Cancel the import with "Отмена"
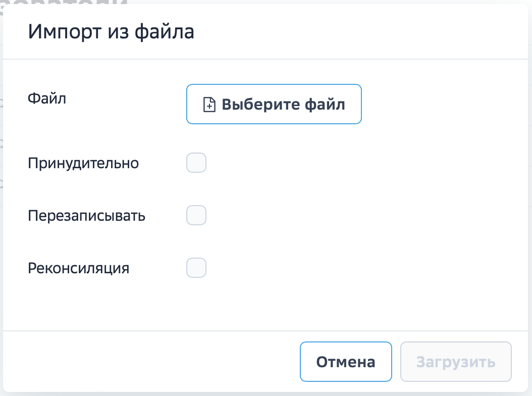The width and height of the screenshot is (532, 396). tap(346, 362)
